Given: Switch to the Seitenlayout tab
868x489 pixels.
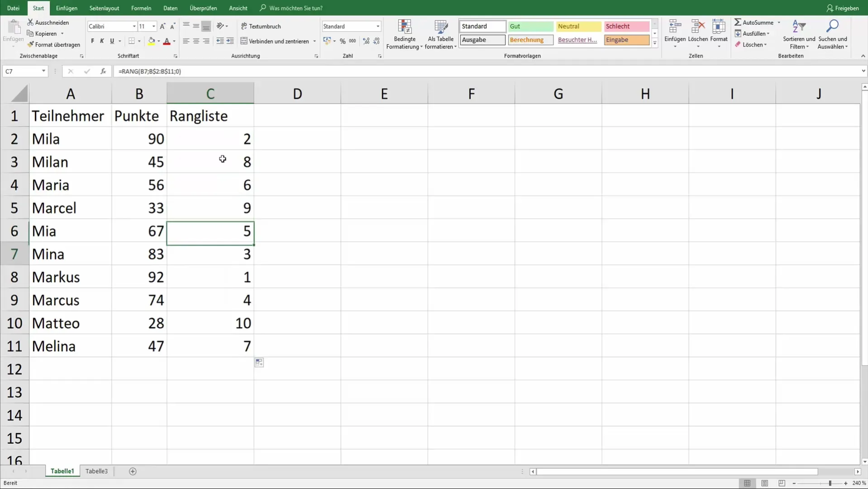Looking at the screenshot, I should [x=104, y=8].
